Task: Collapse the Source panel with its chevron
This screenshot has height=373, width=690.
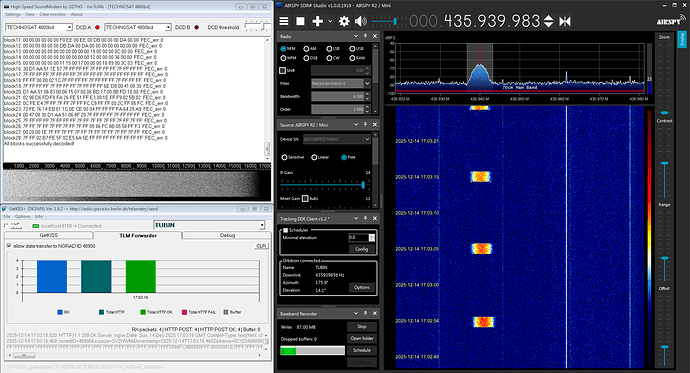Action: [356, 124]
